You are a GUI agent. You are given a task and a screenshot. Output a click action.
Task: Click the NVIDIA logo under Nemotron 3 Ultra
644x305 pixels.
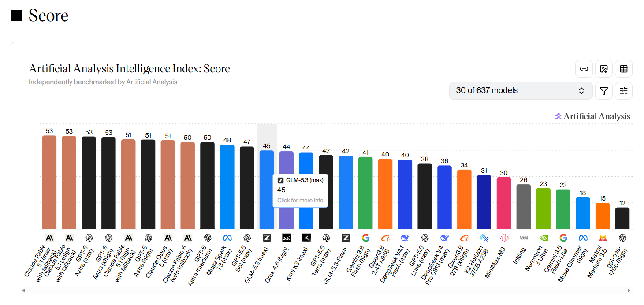click(543, 238)
